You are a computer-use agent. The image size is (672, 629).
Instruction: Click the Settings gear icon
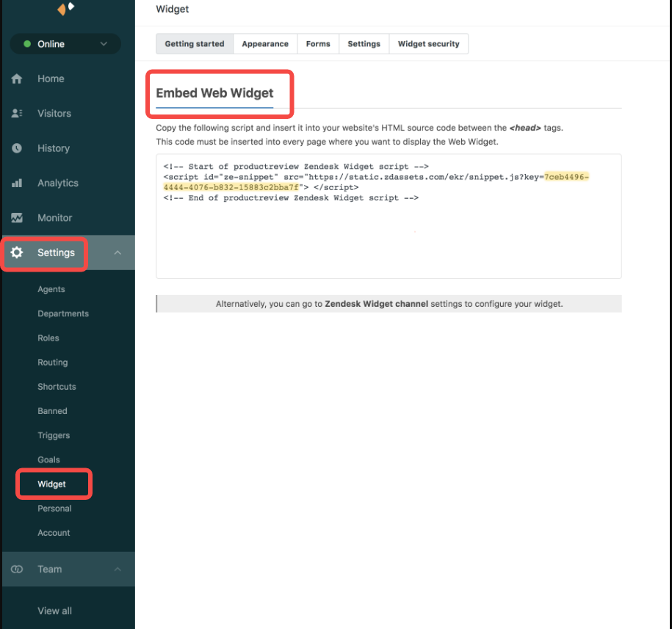(x=17, y=252)
